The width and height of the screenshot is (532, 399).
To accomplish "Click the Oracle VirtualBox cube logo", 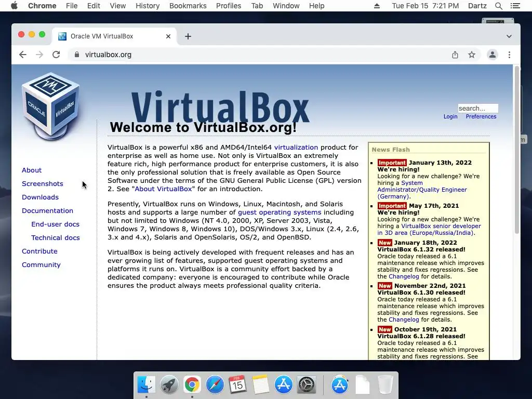I will pyautogui.click(x=51, y=107).
